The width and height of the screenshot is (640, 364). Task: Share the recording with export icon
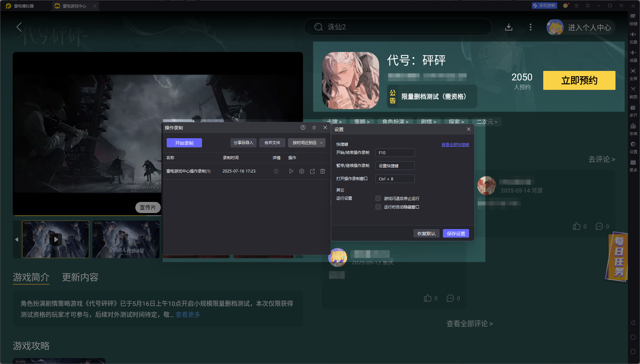click(x=312, y=171)
